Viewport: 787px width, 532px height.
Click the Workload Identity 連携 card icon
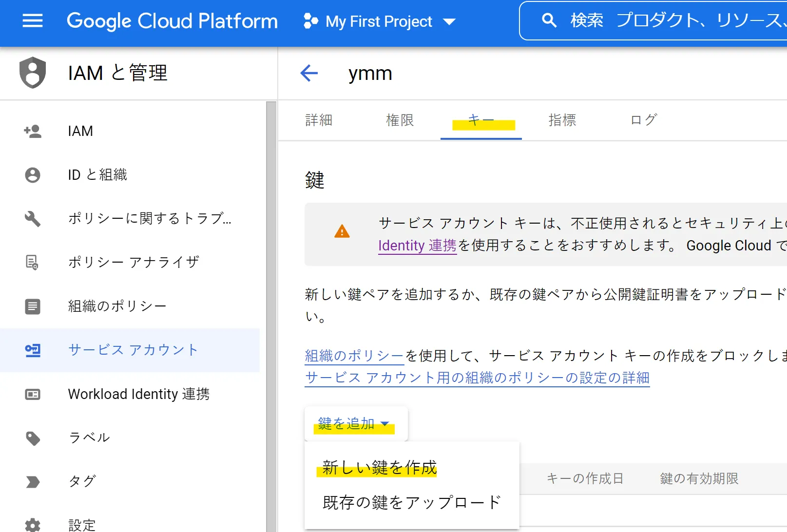[33, 394]
